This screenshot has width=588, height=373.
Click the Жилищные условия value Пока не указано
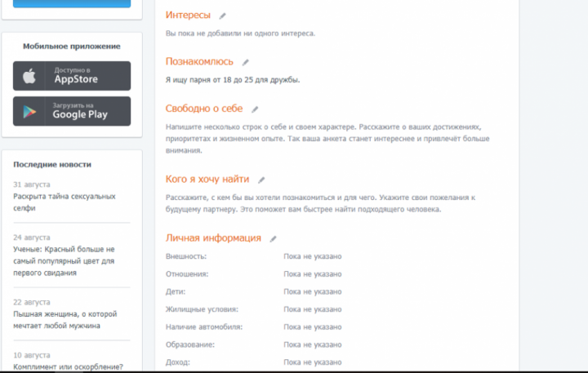click(312, 309)
